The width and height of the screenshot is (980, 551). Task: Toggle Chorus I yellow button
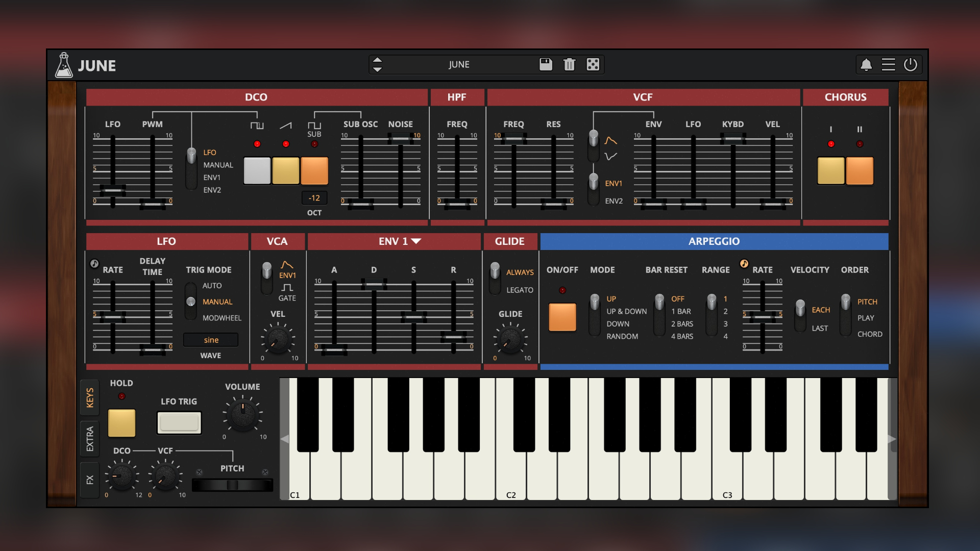coord(830,170)
